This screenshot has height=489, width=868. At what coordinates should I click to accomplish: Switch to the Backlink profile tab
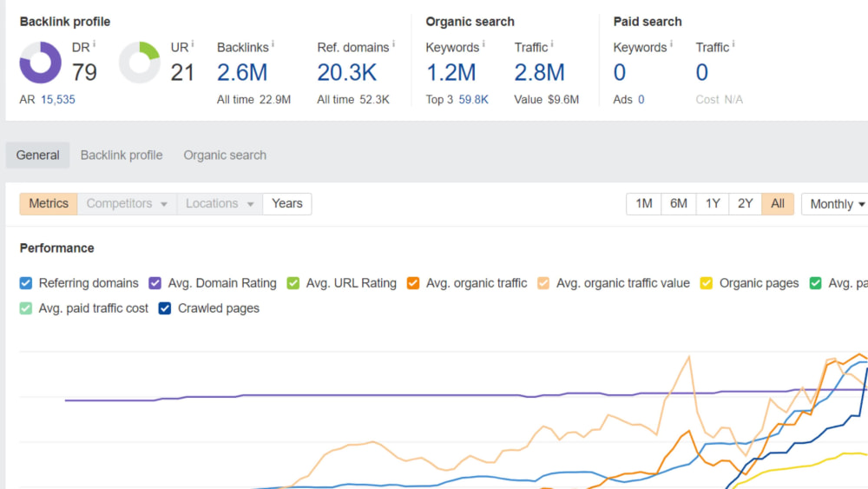tap(122, 155)
